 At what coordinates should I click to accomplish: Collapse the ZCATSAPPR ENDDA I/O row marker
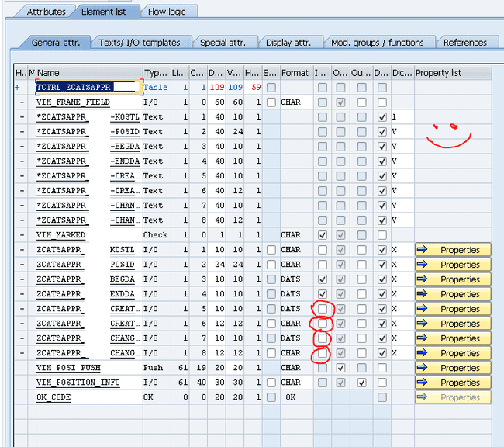22,294
